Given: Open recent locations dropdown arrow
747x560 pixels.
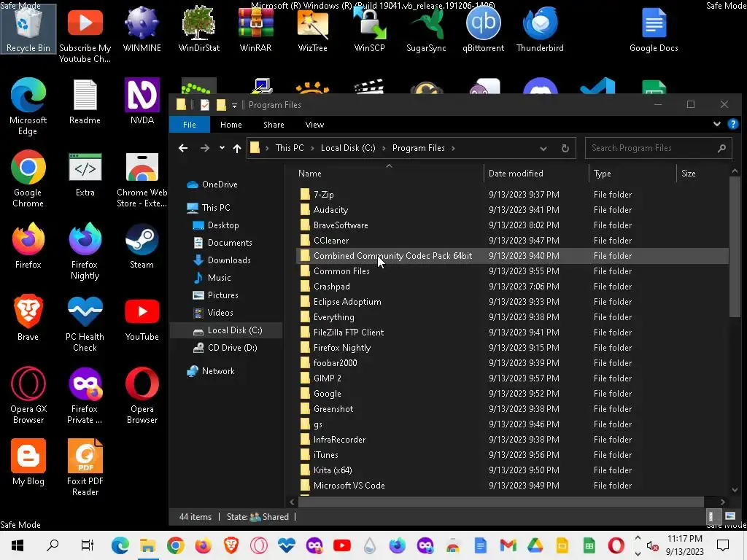Looking at the screenshot, I should click(x=222, y=148).
